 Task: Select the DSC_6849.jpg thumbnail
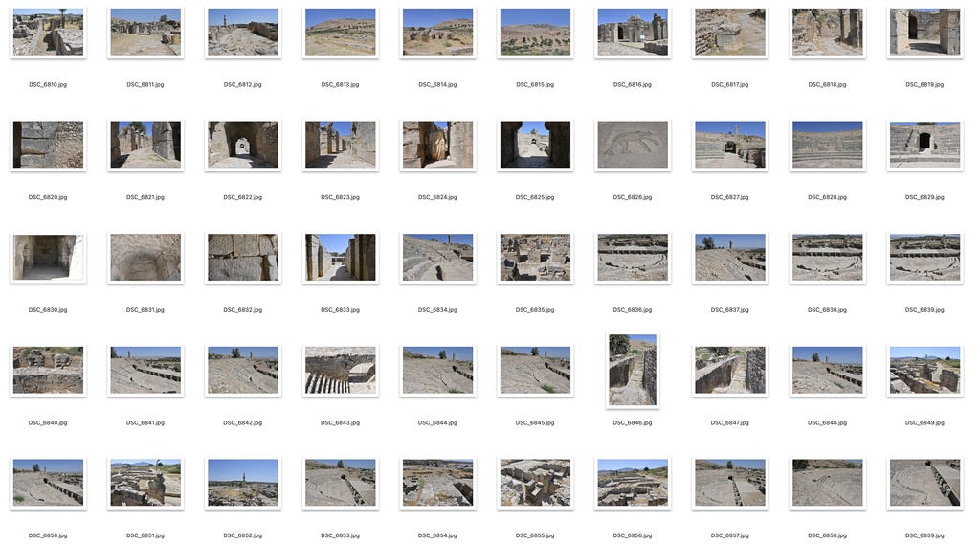click(x=925, y=370)
